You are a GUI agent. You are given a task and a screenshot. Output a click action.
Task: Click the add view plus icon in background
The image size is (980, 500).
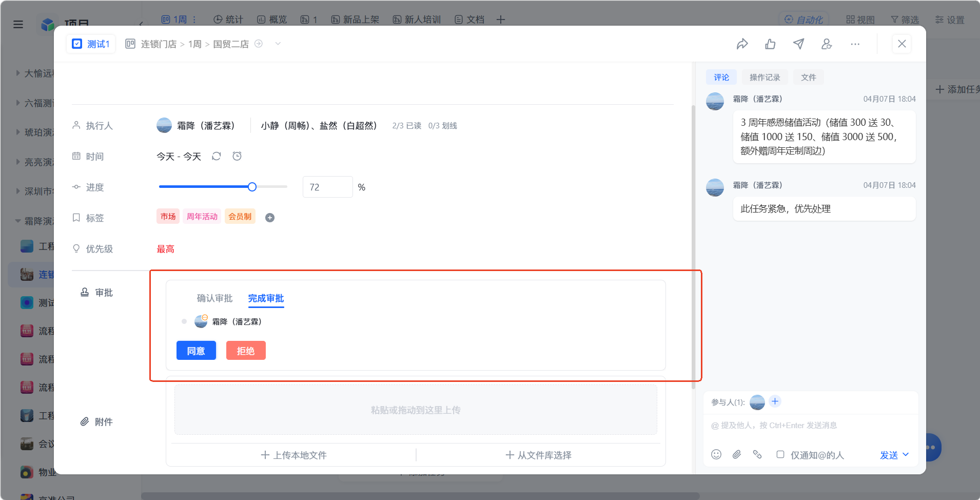click(501, 20)
